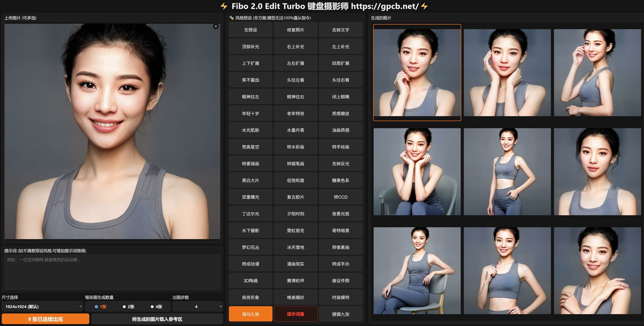This screenshot has height=326, width=644.
Task: Apply the 闭上眼睛 preset
Action: point(340,97)
